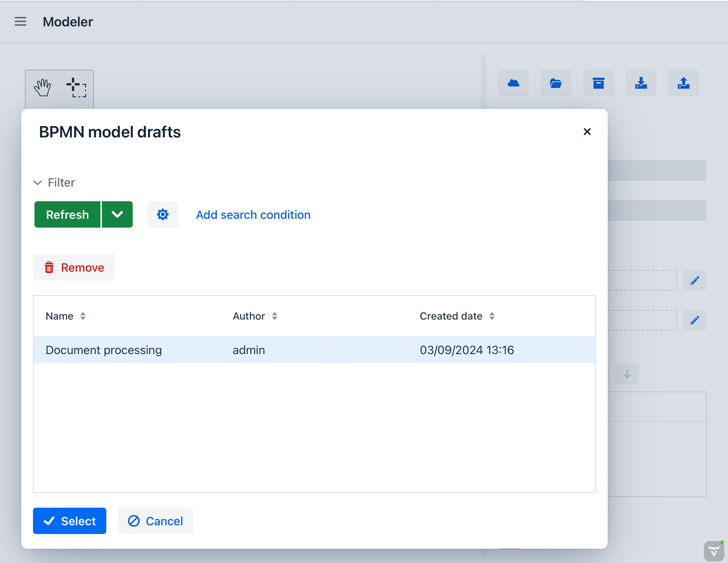Click the upload model icon
The height and width of the screenshot is (563, 728).
[x=683, y=83]
